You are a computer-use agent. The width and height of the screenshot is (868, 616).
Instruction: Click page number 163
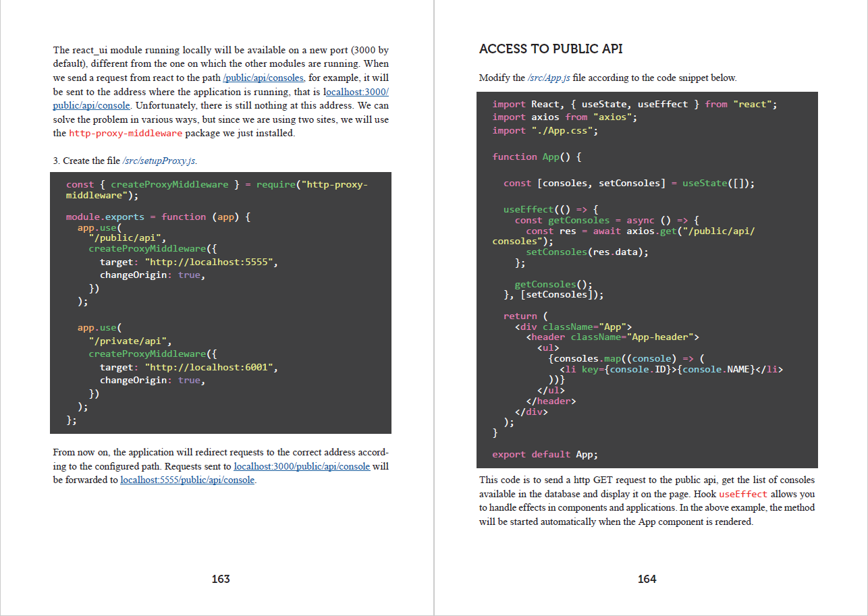[221, 579]
